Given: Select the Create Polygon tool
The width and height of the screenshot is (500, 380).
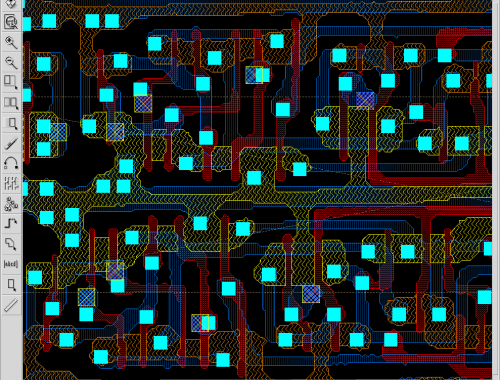Looking at the screenshot, I should (x=11, y=244).
